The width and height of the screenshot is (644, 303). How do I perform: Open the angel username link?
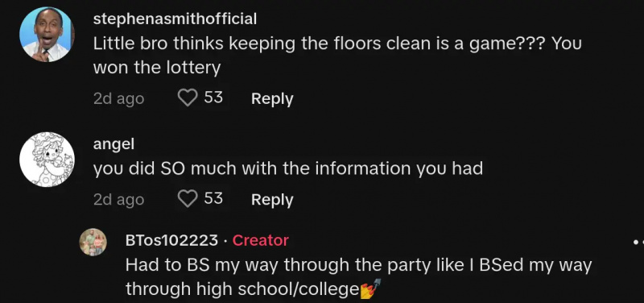tap(114, 144)
